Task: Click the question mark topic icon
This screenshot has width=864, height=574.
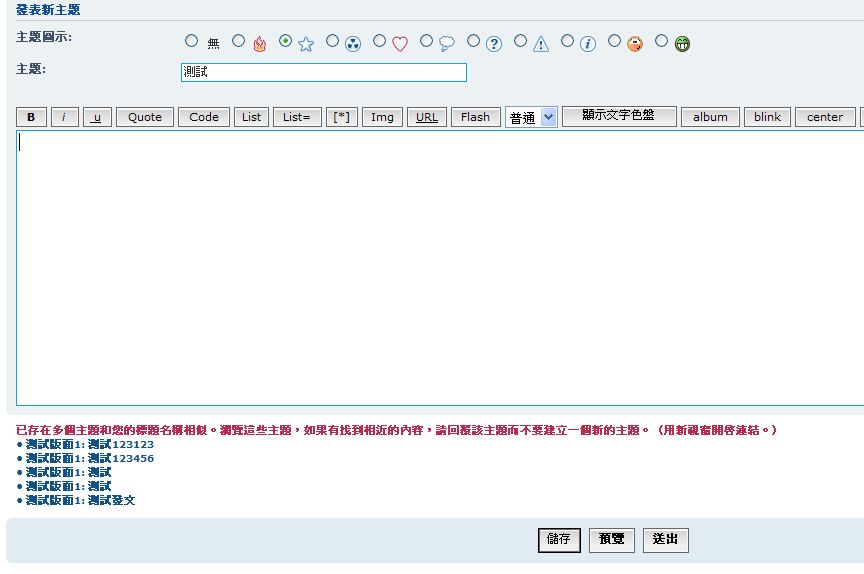Action: coord(494,44)
